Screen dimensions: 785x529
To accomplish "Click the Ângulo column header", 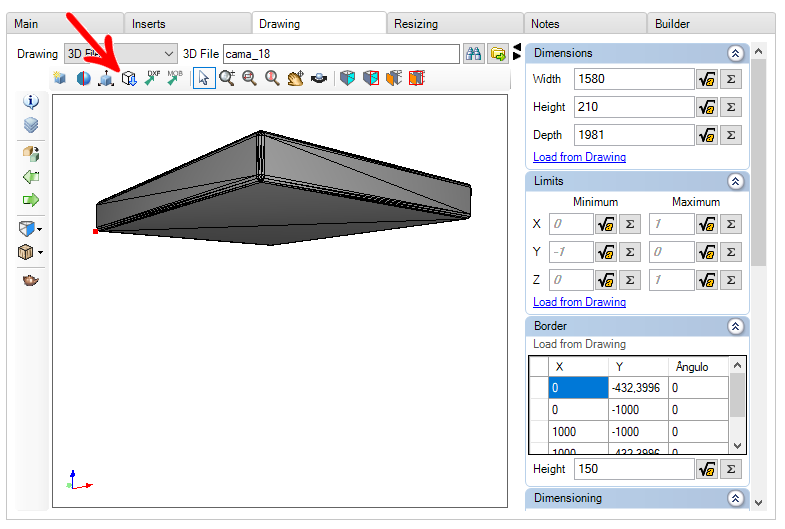I will point(698,367).
